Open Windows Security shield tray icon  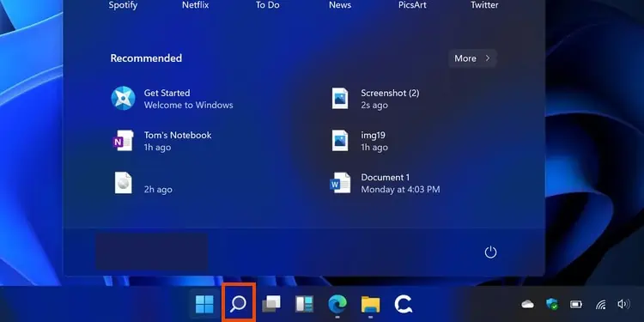coord(552,304)
